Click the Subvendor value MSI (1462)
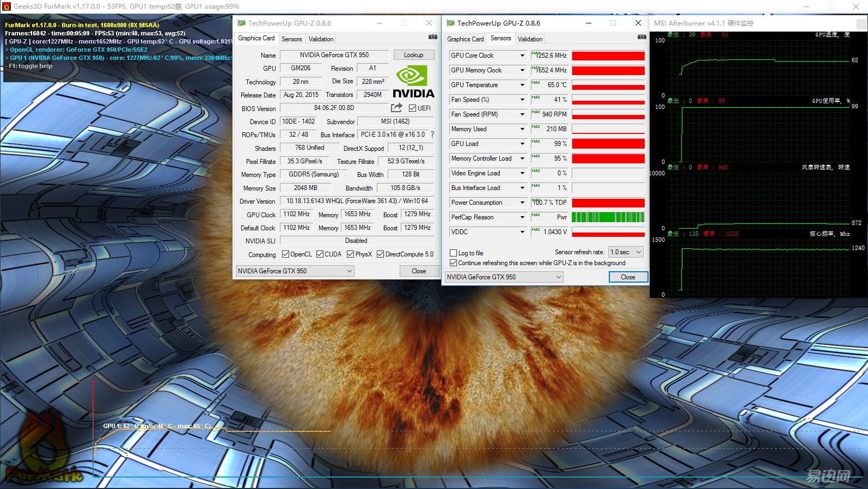Image resolution: width=868 pixels, height=489 pixels. (x=395, y=121)
